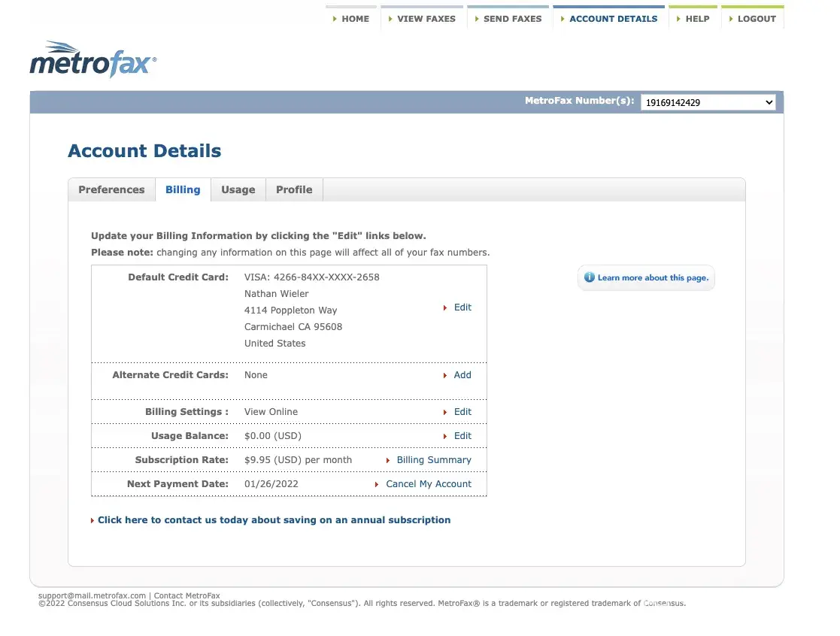
Task: Click the MetroFax logo
Action: click(x=93, y=60)
